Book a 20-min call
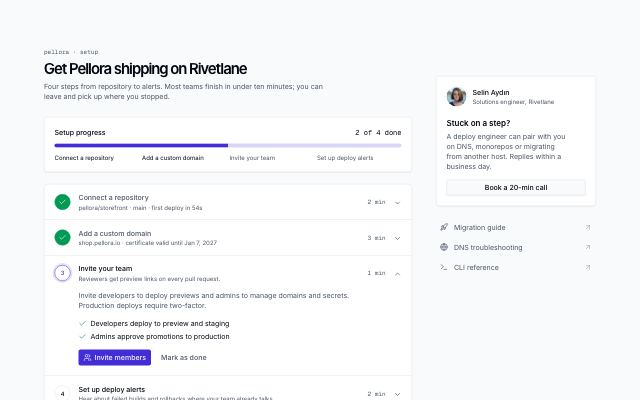640x400 pixels. click(x=516, y=188)
